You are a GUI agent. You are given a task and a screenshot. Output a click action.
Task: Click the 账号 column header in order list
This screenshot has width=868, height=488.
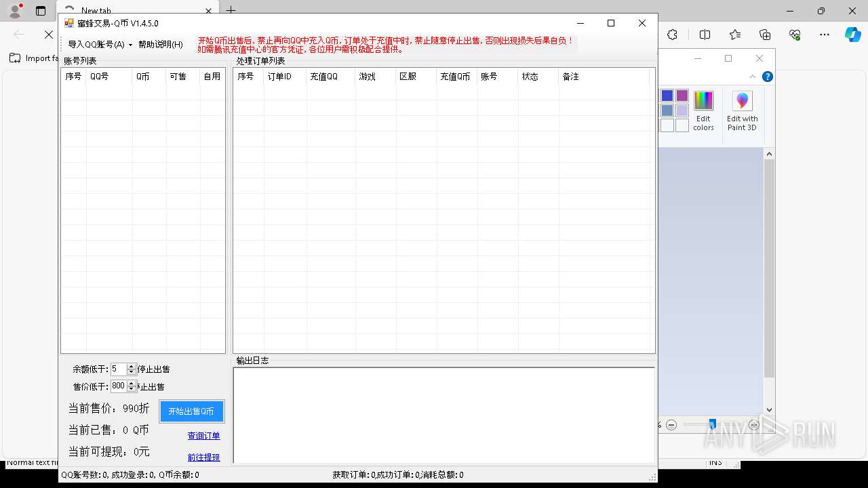[498, 77]
